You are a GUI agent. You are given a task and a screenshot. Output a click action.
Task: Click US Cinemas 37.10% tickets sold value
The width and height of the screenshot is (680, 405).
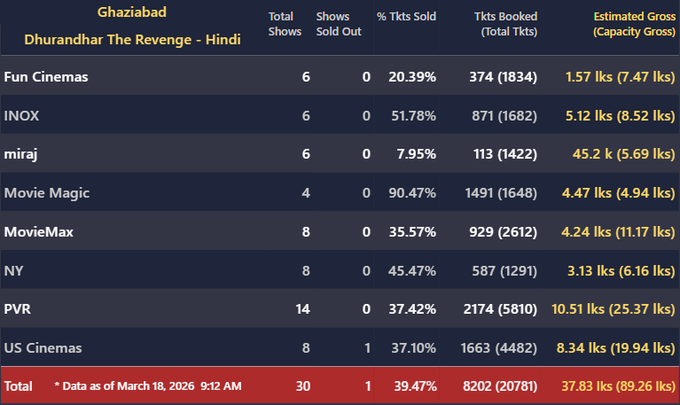click(413, 348)
